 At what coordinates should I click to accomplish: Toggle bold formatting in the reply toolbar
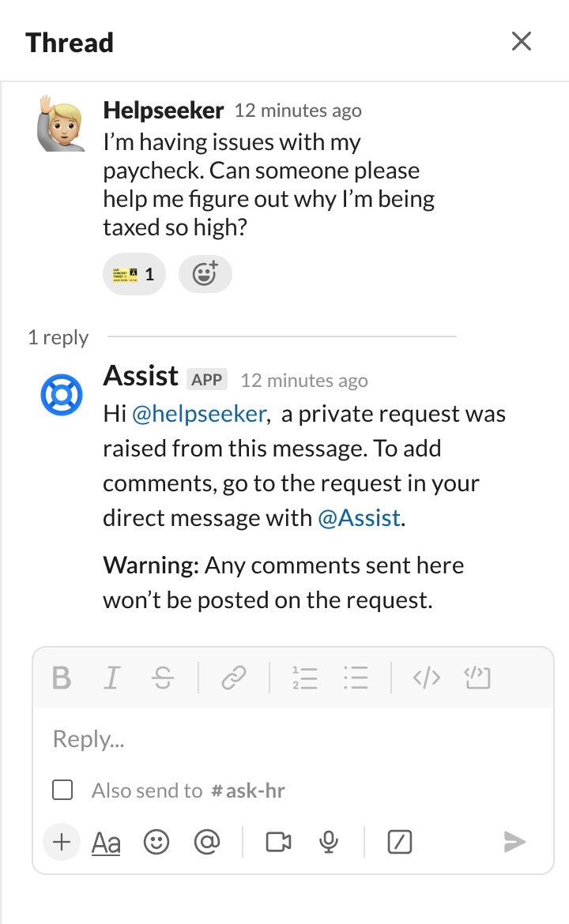click(63, 678)
